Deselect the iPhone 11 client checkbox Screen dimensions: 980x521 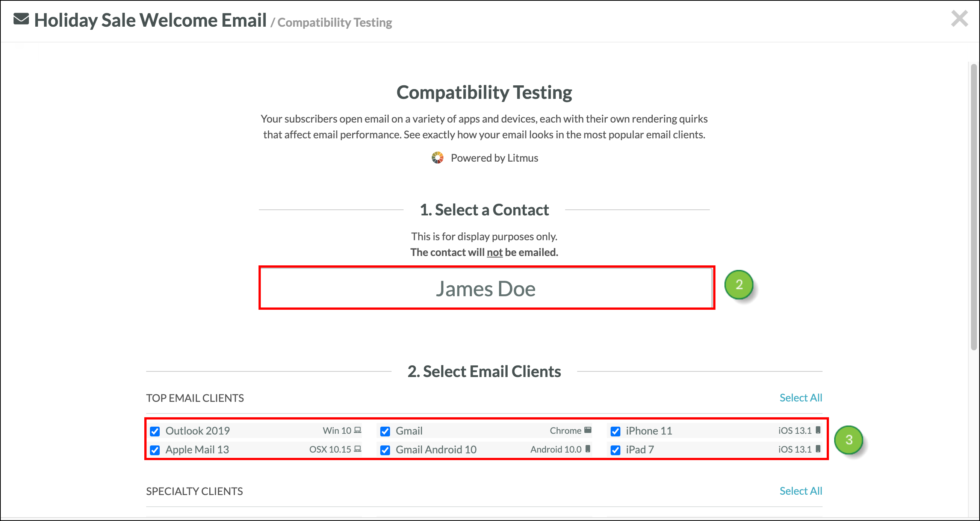pos(615,431)
